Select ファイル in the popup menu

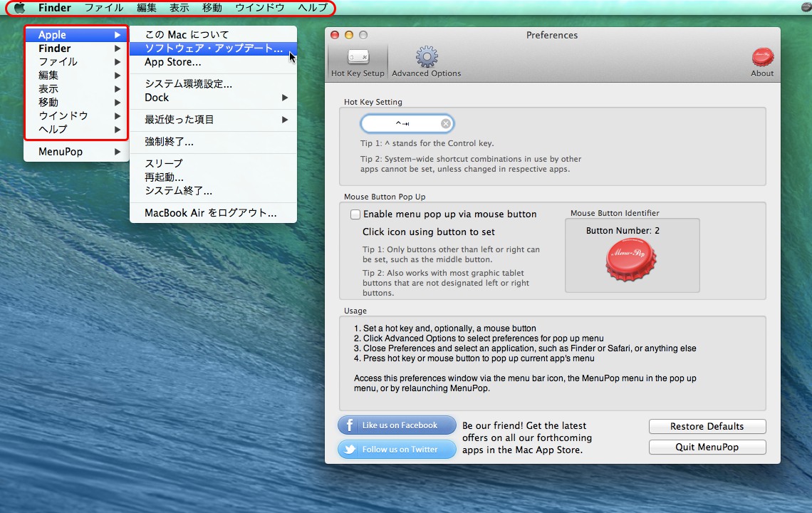pyautogui.click(x=76, y=62)
